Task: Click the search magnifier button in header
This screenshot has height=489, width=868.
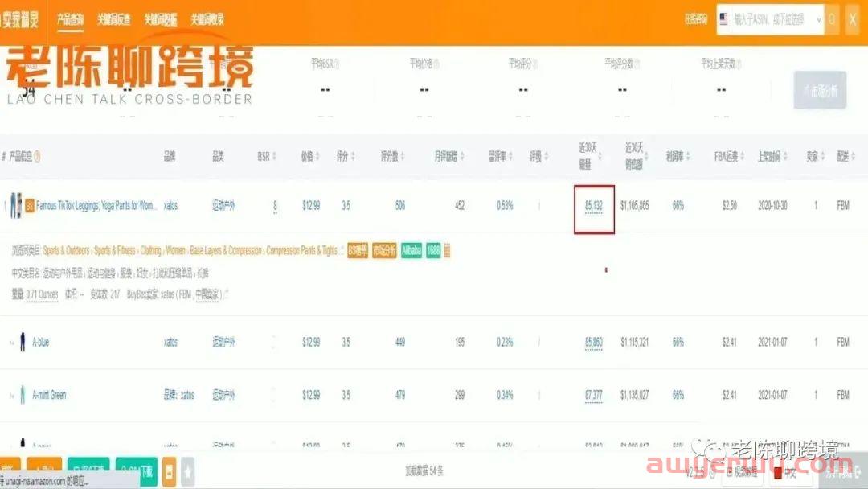Action: 832,20
